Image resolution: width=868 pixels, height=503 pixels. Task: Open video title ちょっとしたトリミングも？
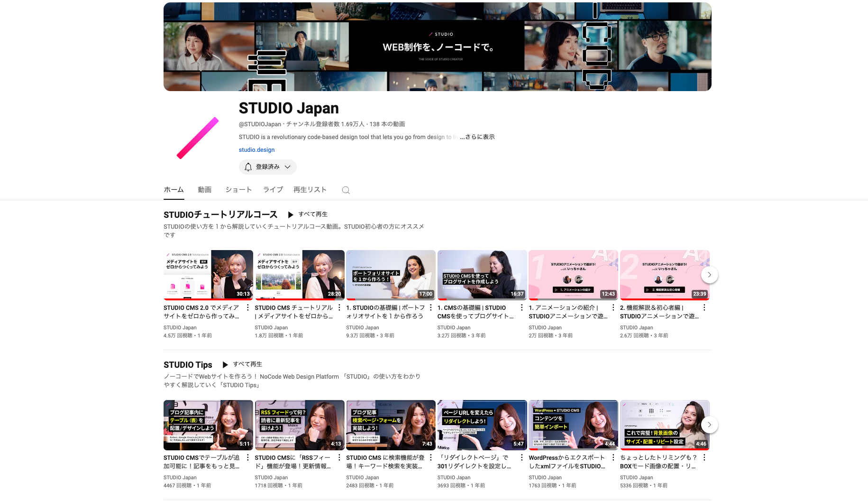(658, 462)
